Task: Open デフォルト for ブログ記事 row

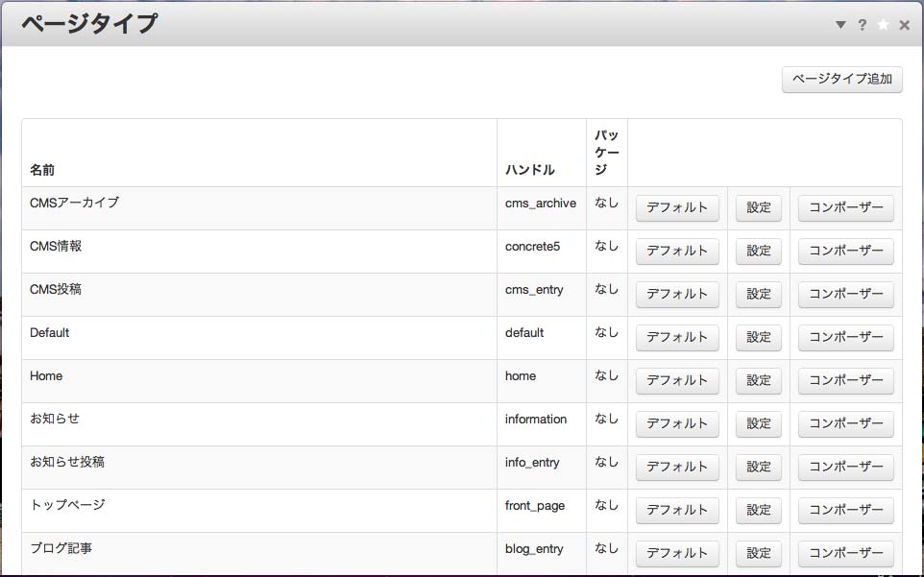Action: (x=677, y=553)
